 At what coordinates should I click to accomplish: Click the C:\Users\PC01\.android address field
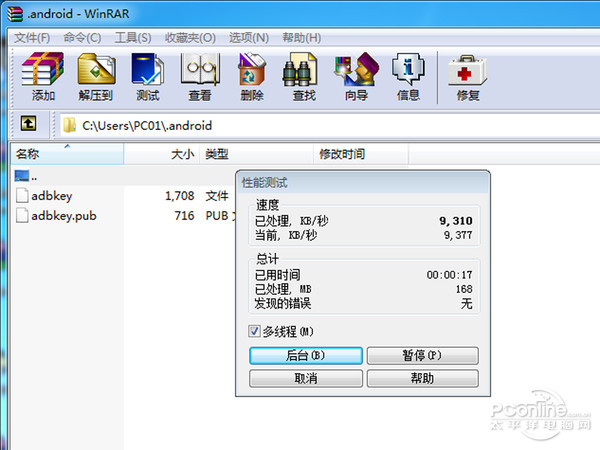pyautogui.click(x=329, y=125)
